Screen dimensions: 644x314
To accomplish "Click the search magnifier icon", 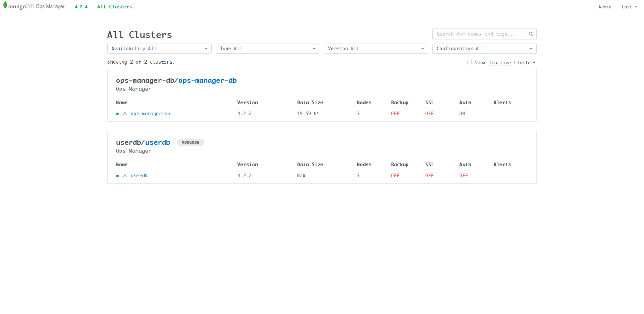I will [531, 34].
